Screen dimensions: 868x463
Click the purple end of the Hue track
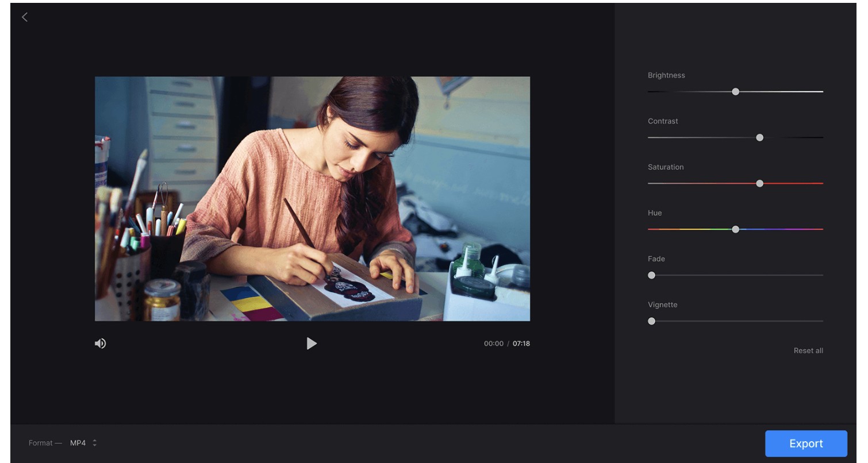(x=820, y=229)
